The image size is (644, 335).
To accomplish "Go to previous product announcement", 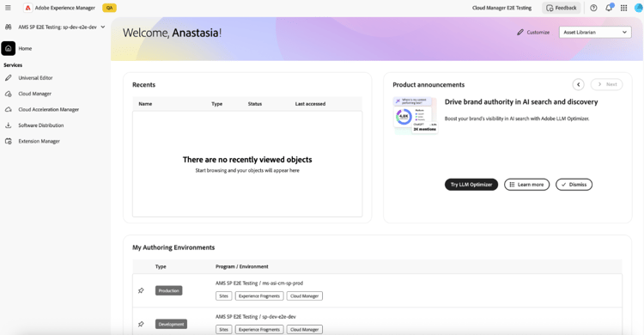I will pyautogui.click(x=578, y=84).
